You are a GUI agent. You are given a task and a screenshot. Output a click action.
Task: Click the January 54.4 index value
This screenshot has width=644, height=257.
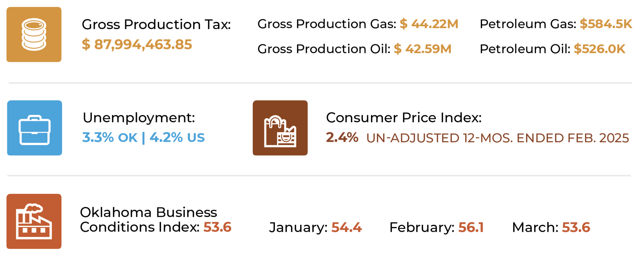[346, 227]
